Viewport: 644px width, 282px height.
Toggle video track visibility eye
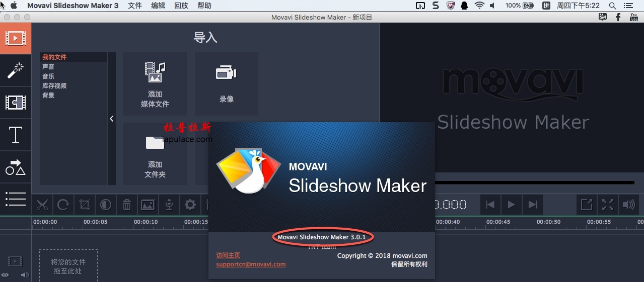pos(5,275)
